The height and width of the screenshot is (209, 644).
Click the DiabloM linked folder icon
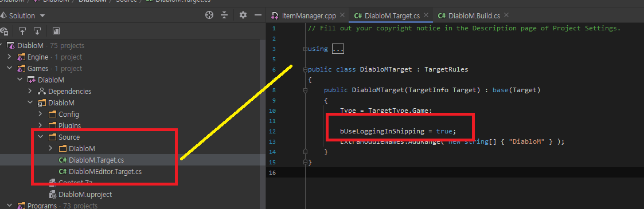42,103
